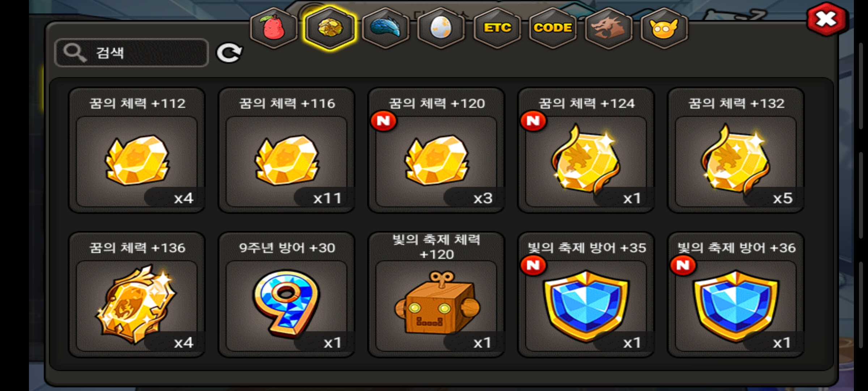Open the spotted egg tab
This screenshot has height=391, width=868.
pos(441,28)
